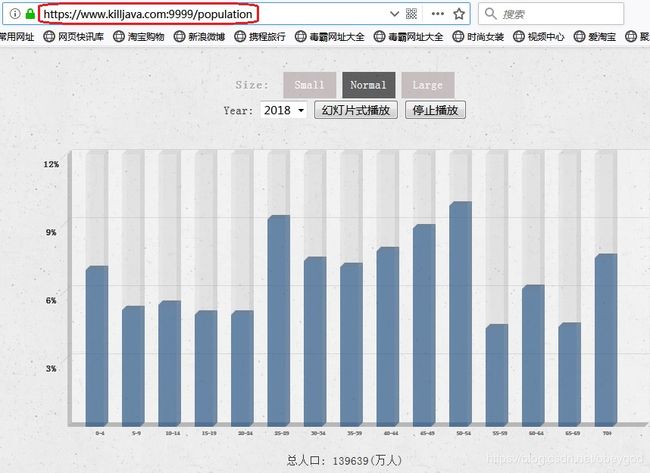Open the 淘宝购物 bookmark
The height and width of the screenshot is (473, 650).
138,36
